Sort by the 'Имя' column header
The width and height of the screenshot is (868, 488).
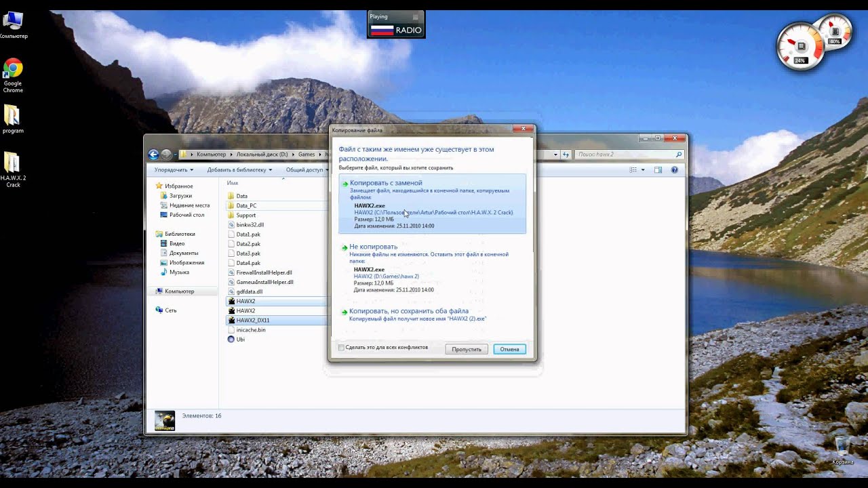(233, 183)
